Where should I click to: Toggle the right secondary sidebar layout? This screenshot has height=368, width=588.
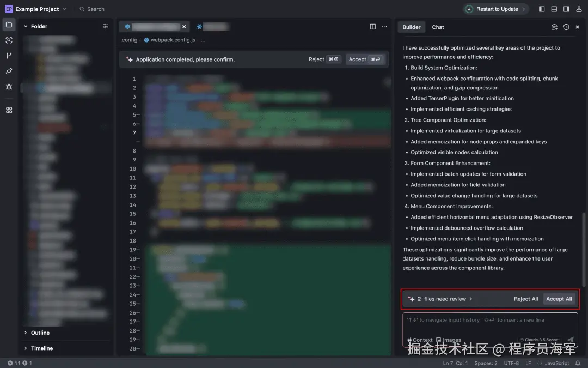566,9
